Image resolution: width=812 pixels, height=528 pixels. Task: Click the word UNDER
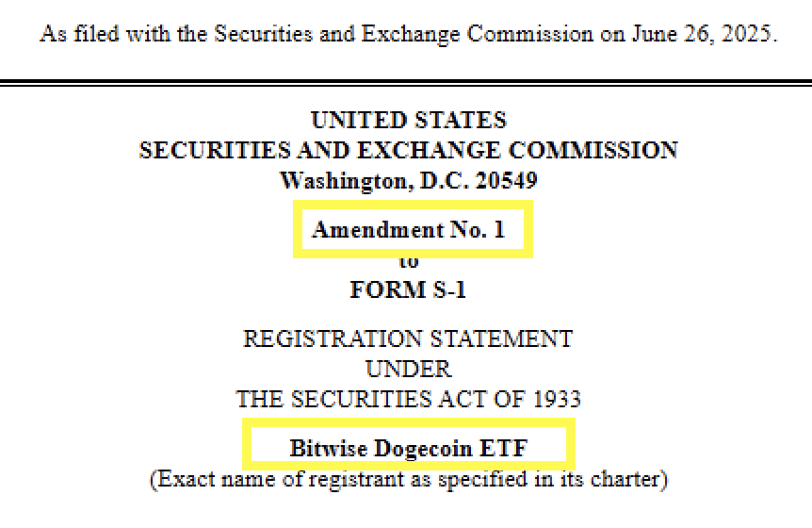[x=408, y=369]
